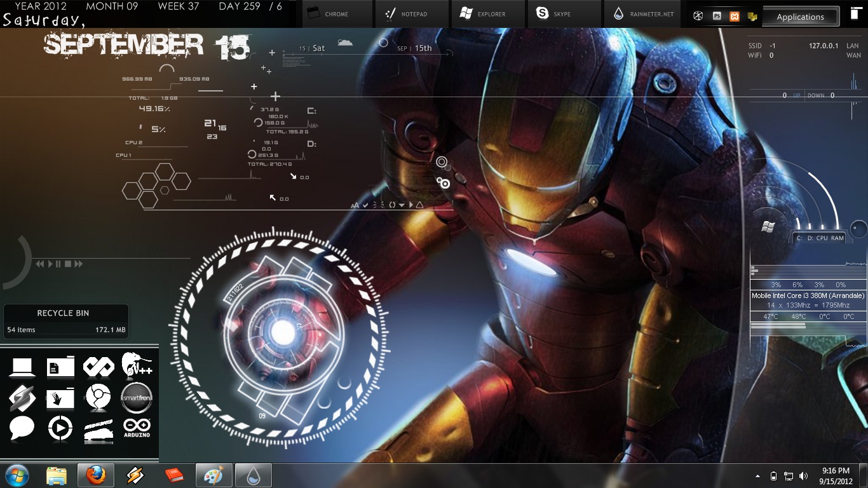Click the wireframe sphere icon beside Photoshop
Image resolution: width=868 pixels, height=488 pixels.
[698, 17]
